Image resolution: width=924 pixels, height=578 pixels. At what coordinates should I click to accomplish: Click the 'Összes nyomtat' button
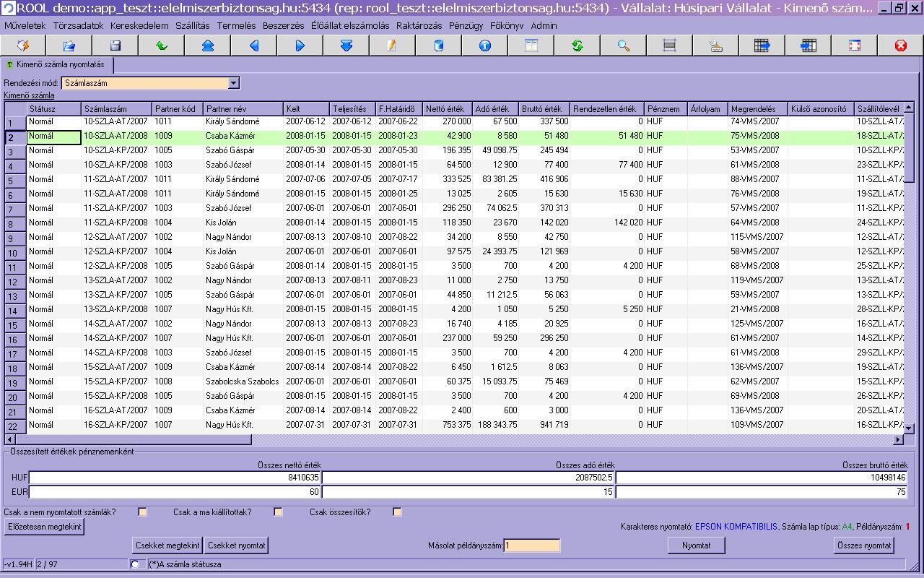pyautogui.click(x=864, y=545)
